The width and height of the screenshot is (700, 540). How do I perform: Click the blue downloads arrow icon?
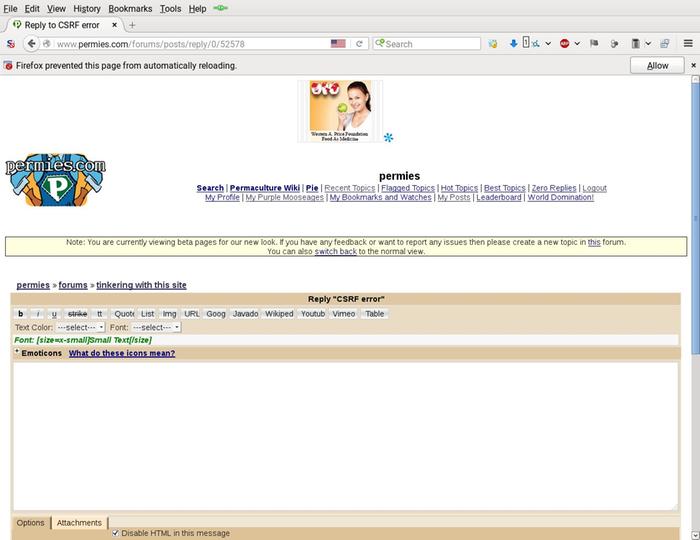(x=513, y=44)
